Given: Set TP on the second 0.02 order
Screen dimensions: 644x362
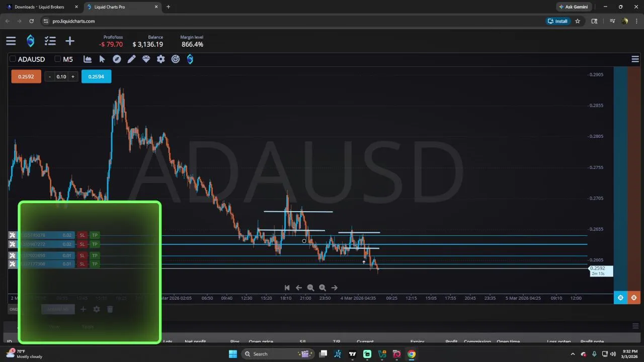Looking at the screenshot, I should pos(95,244).
